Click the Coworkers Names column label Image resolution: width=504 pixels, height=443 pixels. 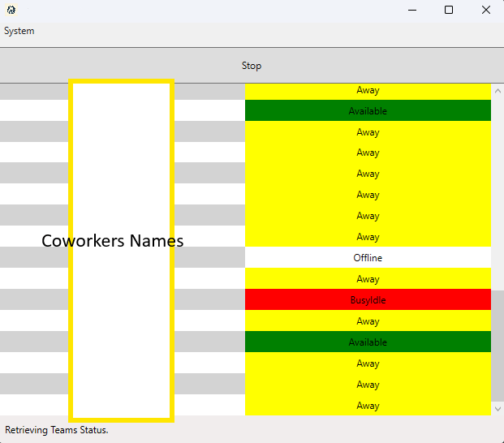click(x=113, y=241)
